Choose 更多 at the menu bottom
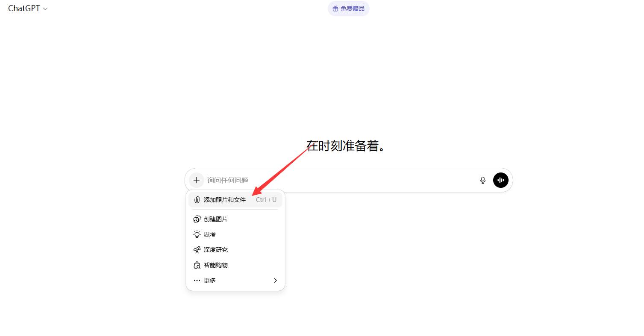The width and height of the screenshot is (644, 336). point(209,280)
